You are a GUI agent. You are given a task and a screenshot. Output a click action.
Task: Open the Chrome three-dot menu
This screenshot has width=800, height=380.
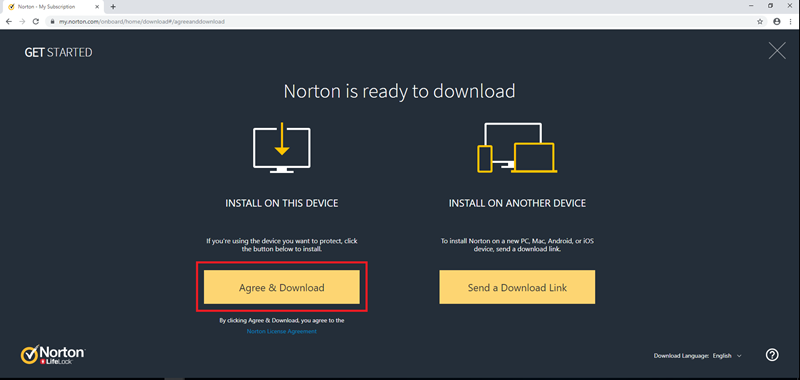click(x=790, y=21)
